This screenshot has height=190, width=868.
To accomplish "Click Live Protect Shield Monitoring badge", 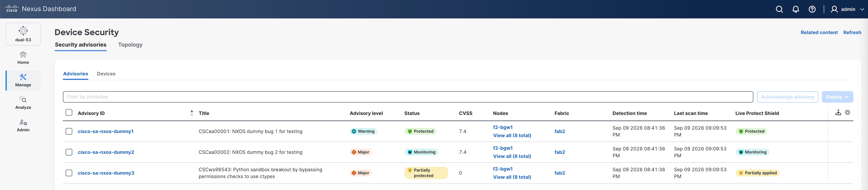I will click(752, 152).
